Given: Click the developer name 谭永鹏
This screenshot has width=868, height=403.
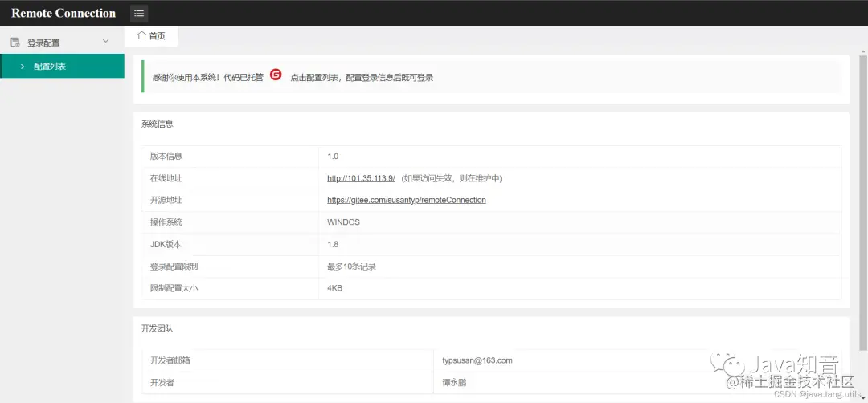Looking at the screenshot, I should tap(454, 383).
